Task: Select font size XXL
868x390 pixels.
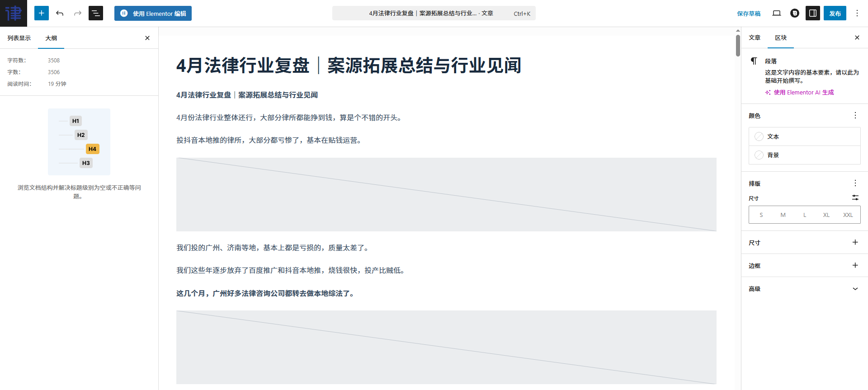Action: pyautogui.click(x=848, y=215)
